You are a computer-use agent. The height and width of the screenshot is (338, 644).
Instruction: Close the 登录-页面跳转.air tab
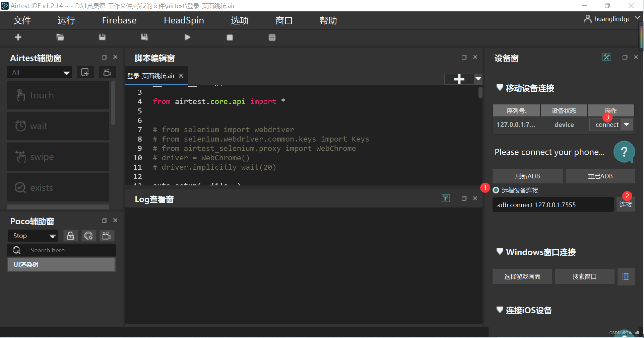tap(181, 76)
